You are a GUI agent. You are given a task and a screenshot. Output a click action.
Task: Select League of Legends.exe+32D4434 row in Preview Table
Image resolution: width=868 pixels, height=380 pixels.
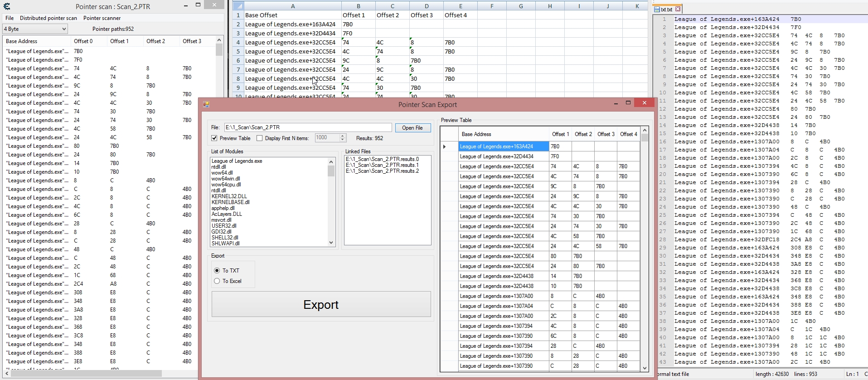pos(504,156)
